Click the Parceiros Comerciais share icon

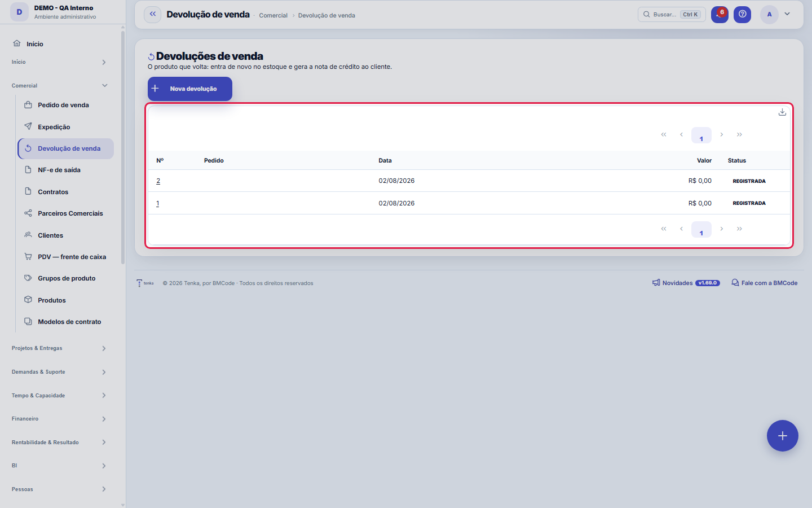[x=28, y=213]
